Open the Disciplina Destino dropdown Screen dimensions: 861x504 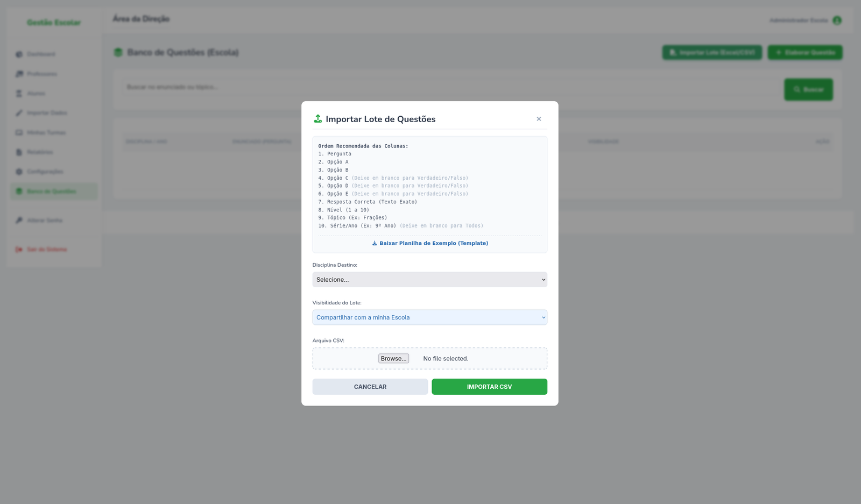429,280
